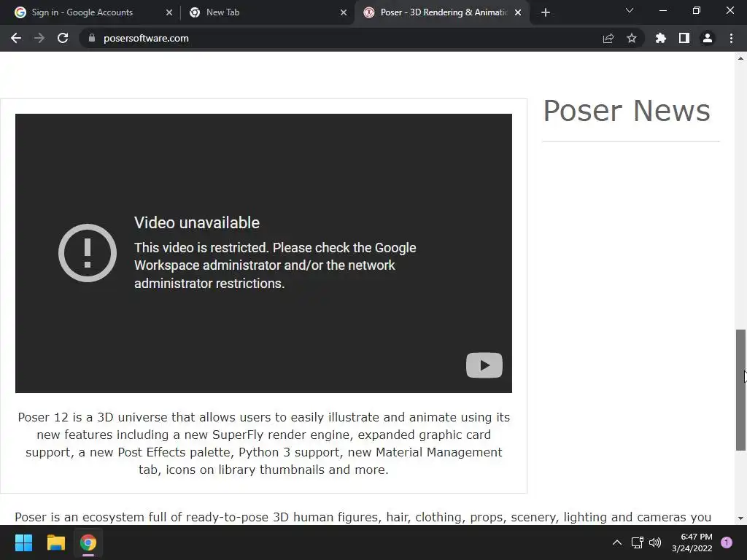Open the Chrome profile menu
The image size is (747, 560).
(708, 38)
